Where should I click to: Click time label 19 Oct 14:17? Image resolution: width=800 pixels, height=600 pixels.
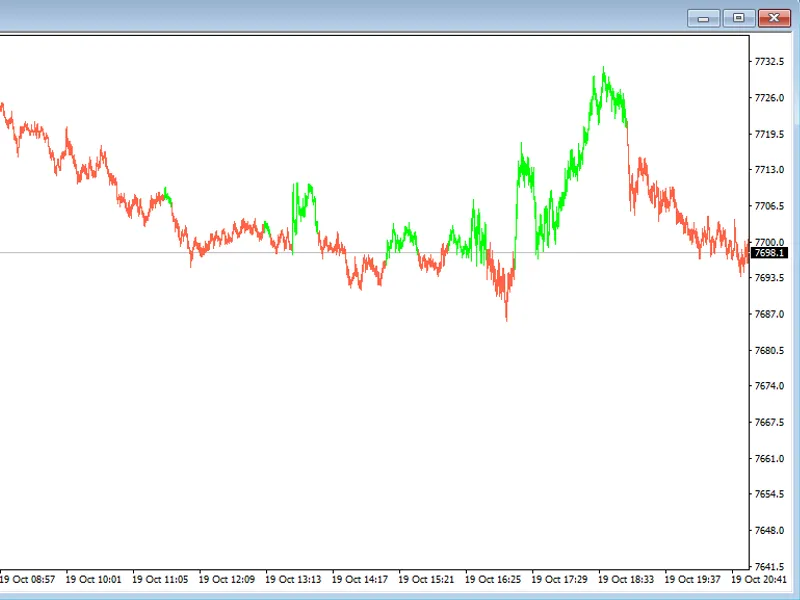click(x=360, y=580)
